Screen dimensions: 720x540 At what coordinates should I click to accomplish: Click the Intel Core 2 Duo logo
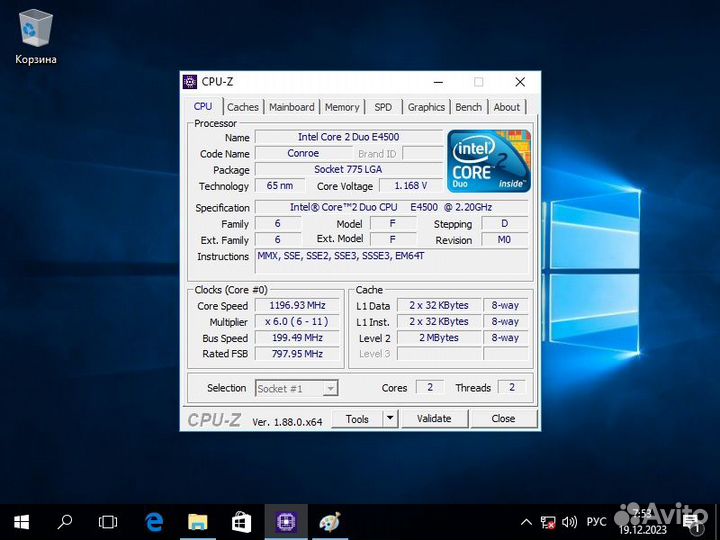(x=489, y=161)
